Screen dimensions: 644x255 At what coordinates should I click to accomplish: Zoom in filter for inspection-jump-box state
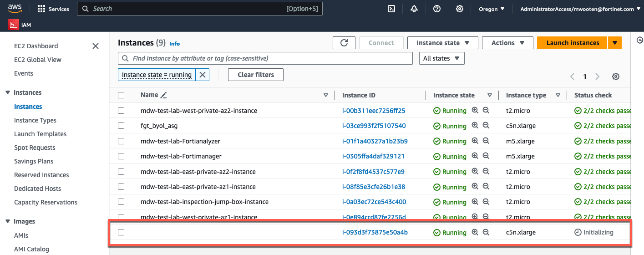475,202
